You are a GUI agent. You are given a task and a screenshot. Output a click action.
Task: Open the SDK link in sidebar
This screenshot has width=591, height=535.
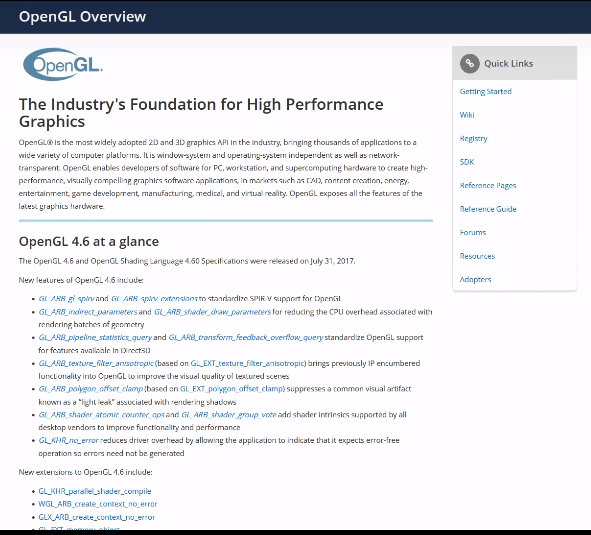(x=467, y=162)
